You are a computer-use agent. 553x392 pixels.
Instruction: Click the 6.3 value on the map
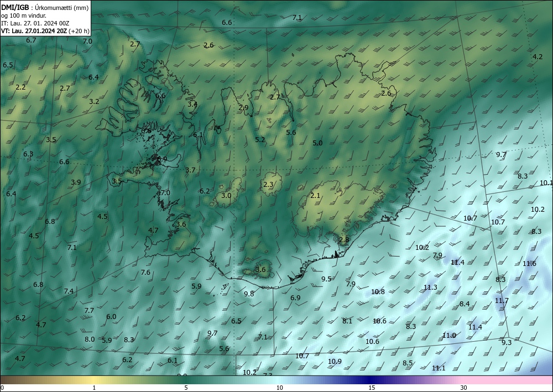click(28, 154)
